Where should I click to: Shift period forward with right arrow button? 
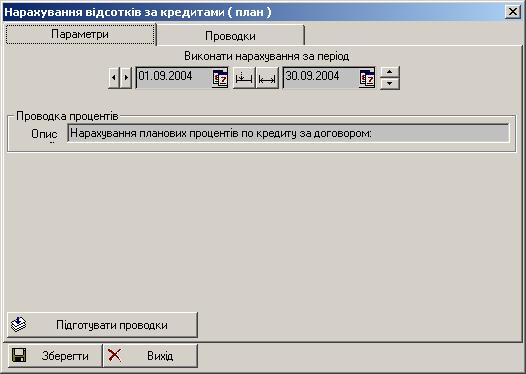(126, 77)
